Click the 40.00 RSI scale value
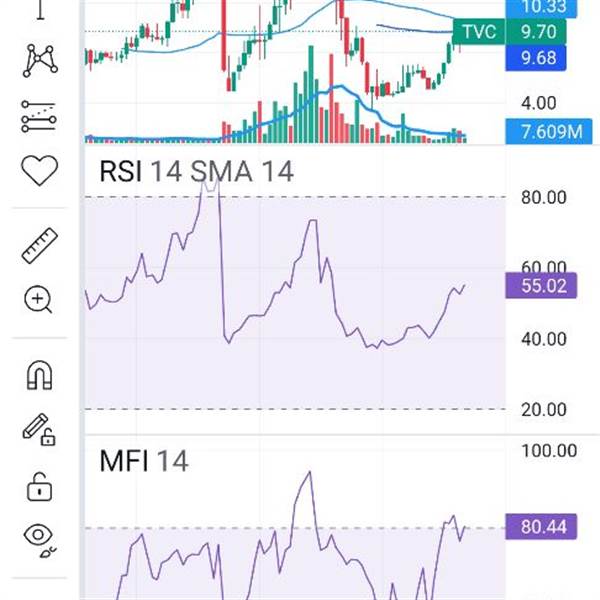 pos(543,339)
